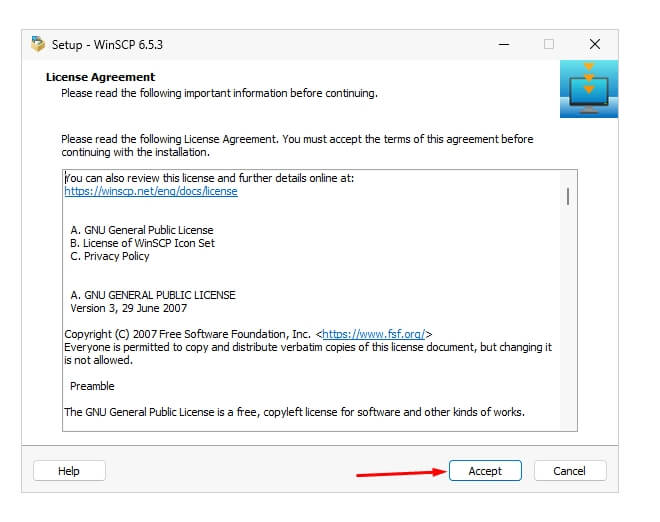Minimize the WinSCP setup window
The height and width of the screenshot is (522, 660).
[504, 44]
